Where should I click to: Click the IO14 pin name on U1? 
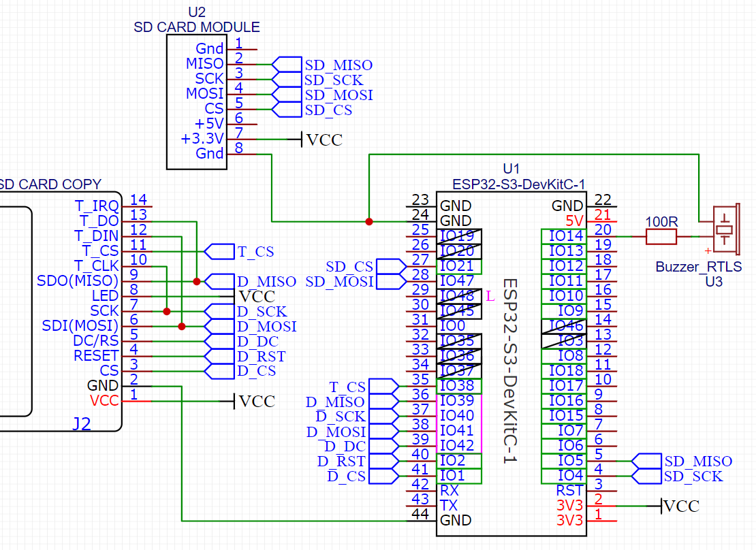tap(567, 236)
